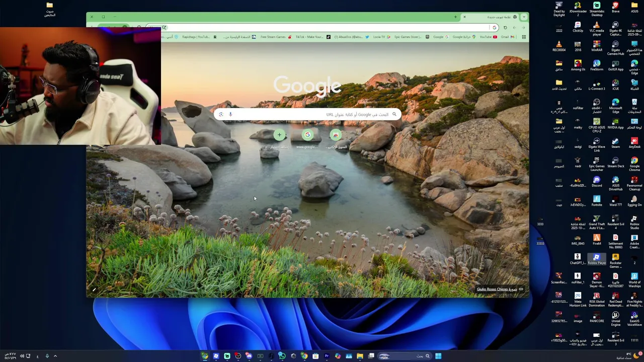Open File Explorer from the taskbar

[360, 356]
